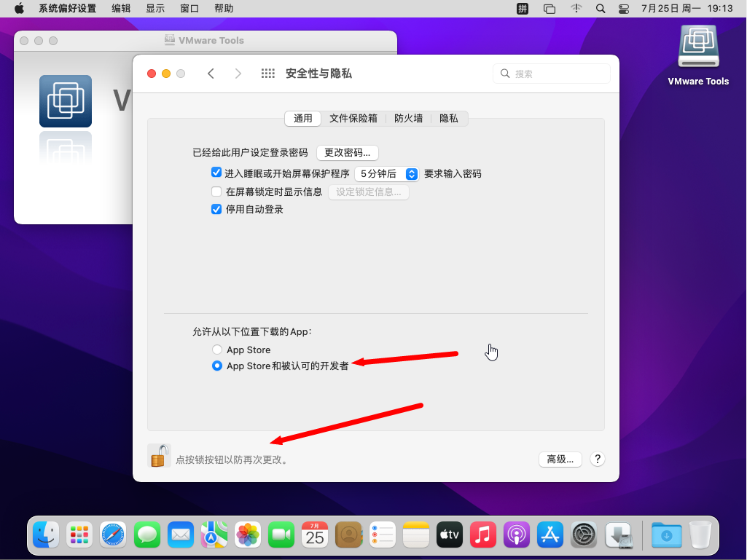Toggle require password after sleep checkbox
Screen dimensions: 747x560
tap(216, 173)
